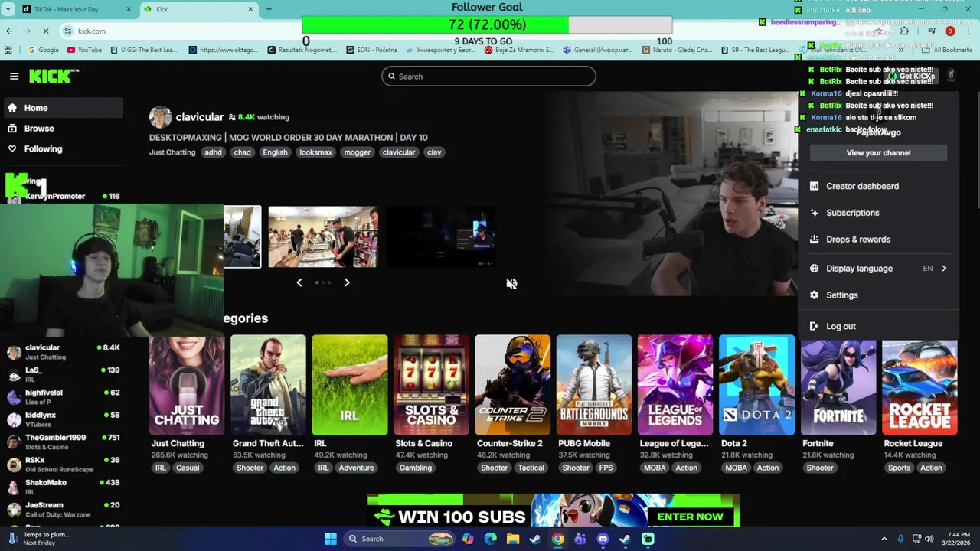The height and width of the screenshot is (551, 980).
Task: Open the clavicular channel name link
Action: 199,117
